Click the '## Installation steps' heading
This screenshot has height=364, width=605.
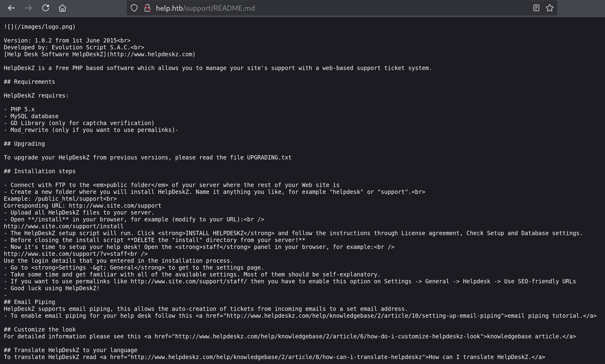[39, 171]
